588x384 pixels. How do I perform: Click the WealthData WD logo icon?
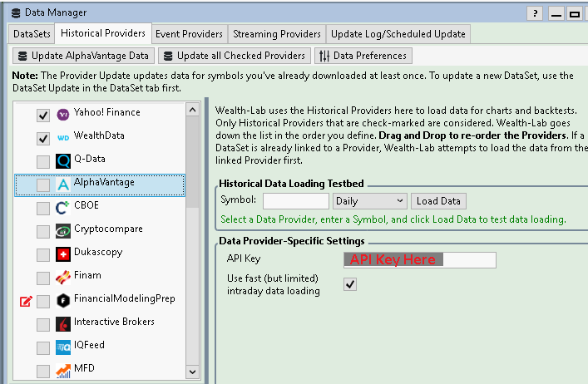[63, 138]
